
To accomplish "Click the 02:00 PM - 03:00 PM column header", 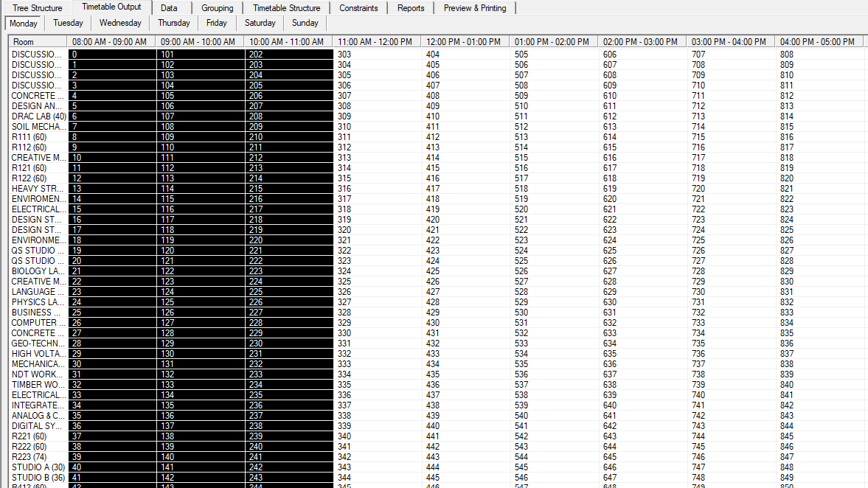I will point(642,41).
